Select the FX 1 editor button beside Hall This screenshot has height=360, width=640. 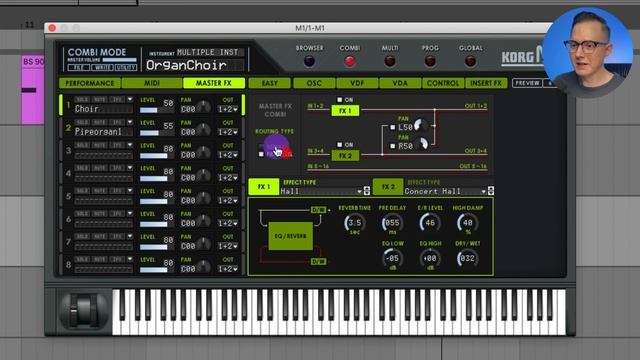pyautogui.click(x=264, y=187)
